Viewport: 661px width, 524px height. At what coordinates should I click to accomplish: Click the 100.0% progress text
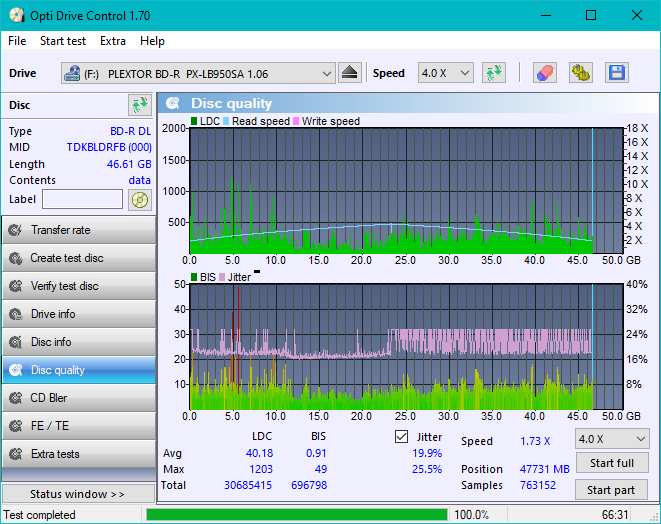471,515
